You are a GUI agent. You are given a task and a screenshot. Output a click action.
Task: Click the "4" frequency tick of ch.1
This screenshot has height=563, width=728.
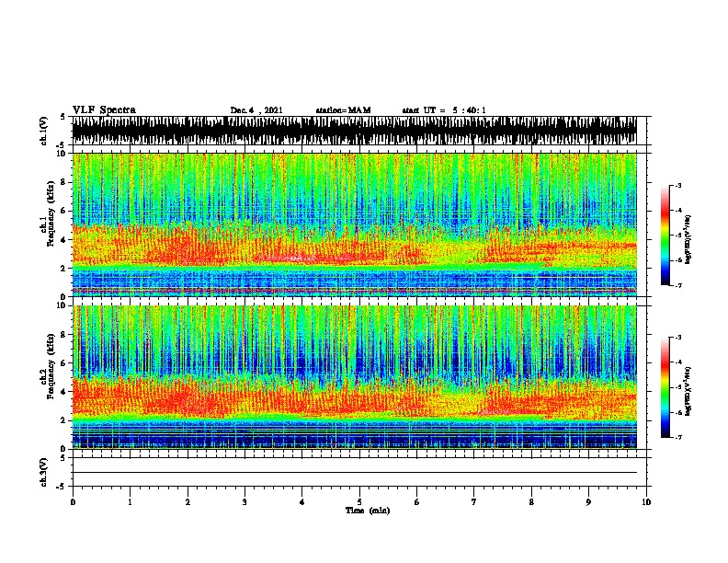[x=63, y=240]
